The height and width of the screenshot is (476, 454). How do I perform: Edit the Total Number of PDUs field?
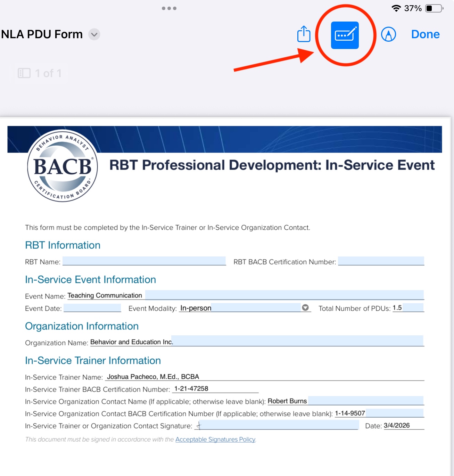click(x=408, y=307)
